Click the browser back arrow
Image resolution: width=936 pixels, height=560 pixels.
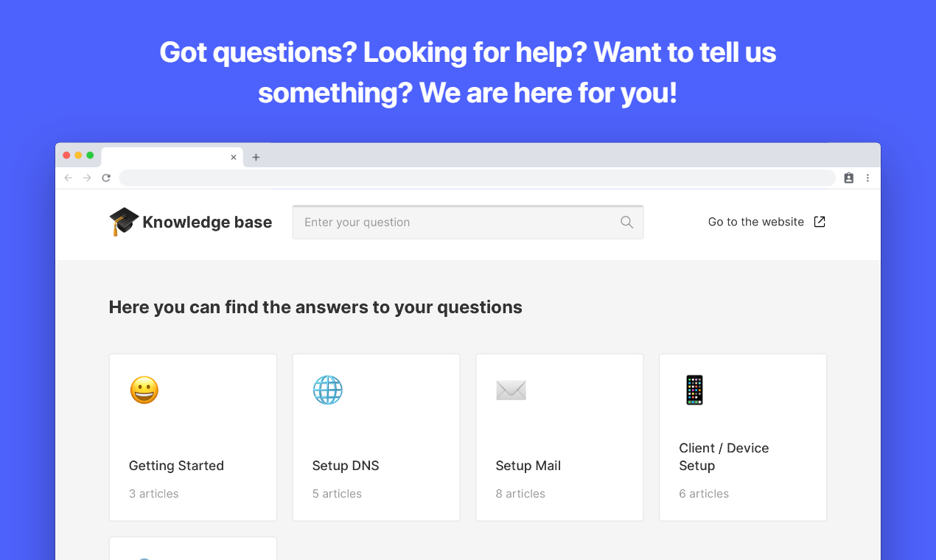(69, 178)
